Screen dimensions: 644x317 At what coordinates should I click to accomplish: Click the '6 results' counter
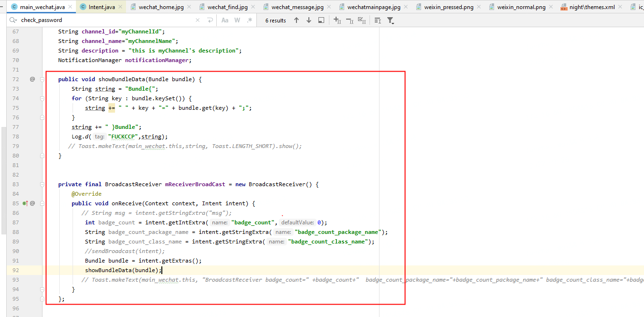pyautogui.click(x=276, y=21)
